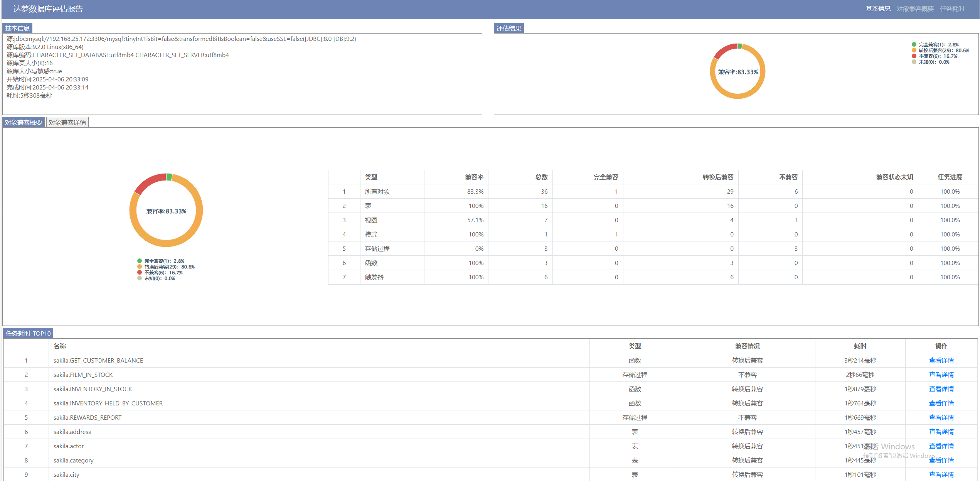Click gray 未知 legend marker under left donut
This screenshot has width=980, height=481.
(140, 278)
